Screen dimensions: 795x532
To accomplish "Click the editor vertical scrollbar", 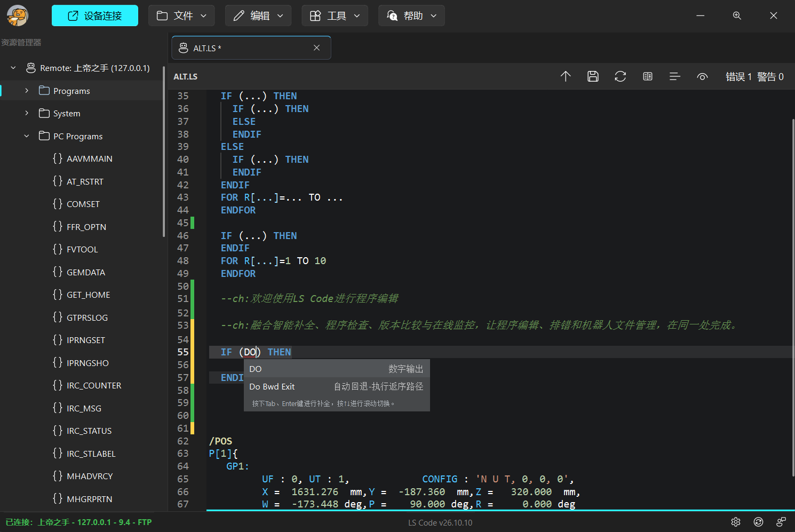I will pos(793,297).
